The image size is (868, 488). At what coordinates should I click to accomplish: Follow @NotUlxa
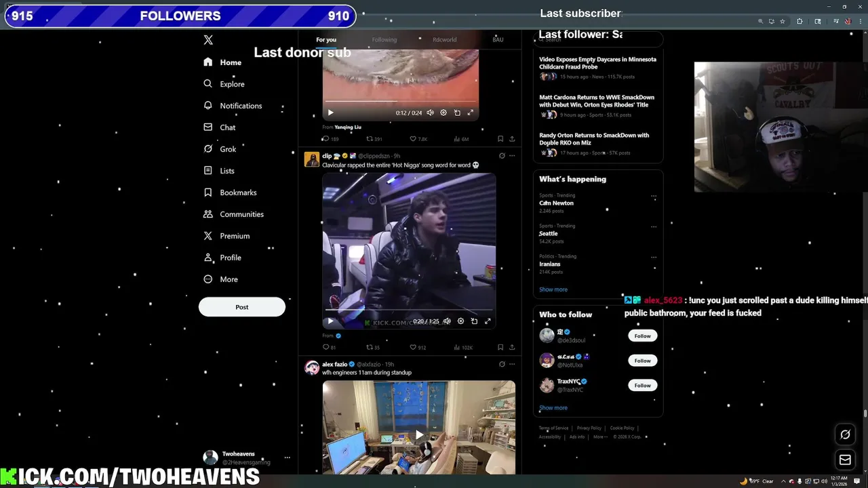tap(642, 361)
